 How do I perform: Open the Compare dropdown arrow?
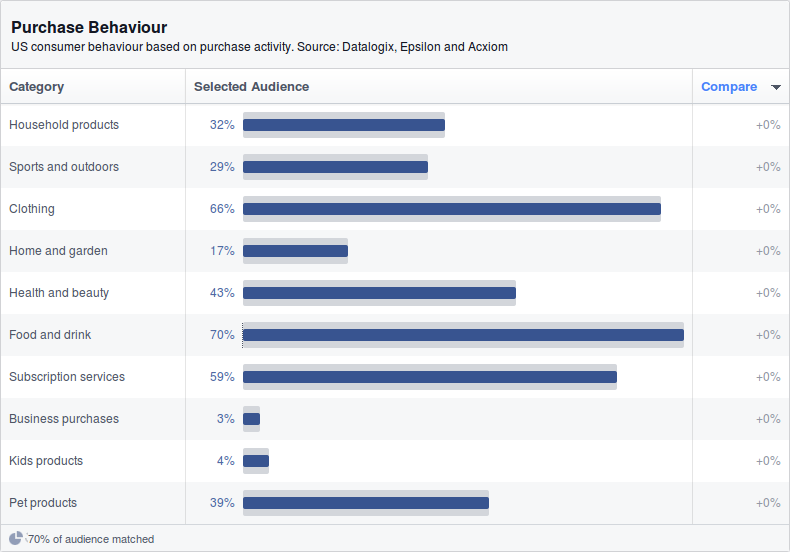[776, 87]
